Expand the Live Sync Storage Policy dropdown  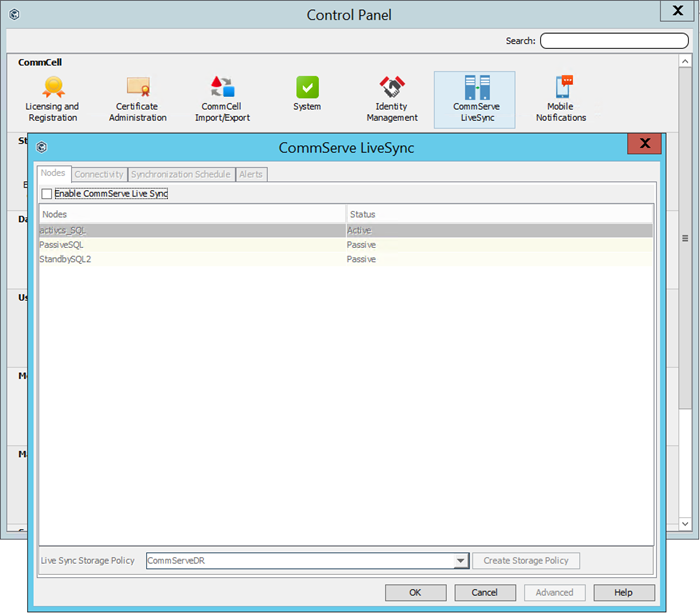coord(460,561)
